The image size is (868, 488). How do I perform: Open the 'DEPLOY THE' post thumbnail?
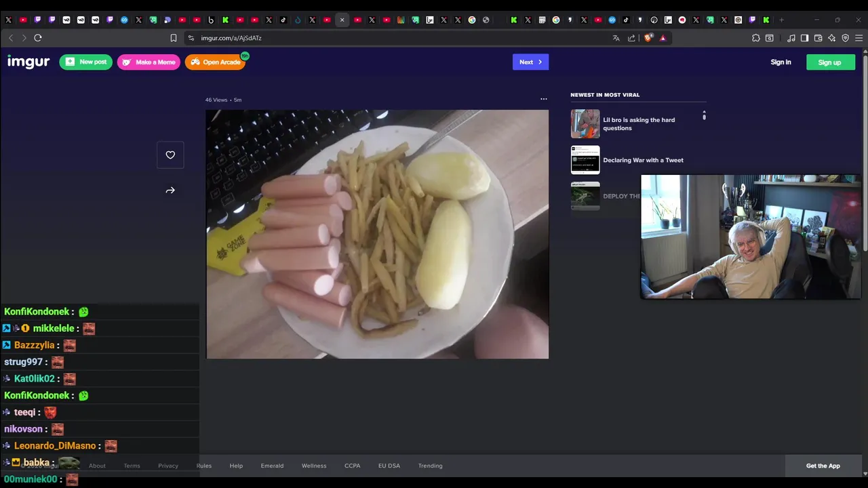pos(585,196)
